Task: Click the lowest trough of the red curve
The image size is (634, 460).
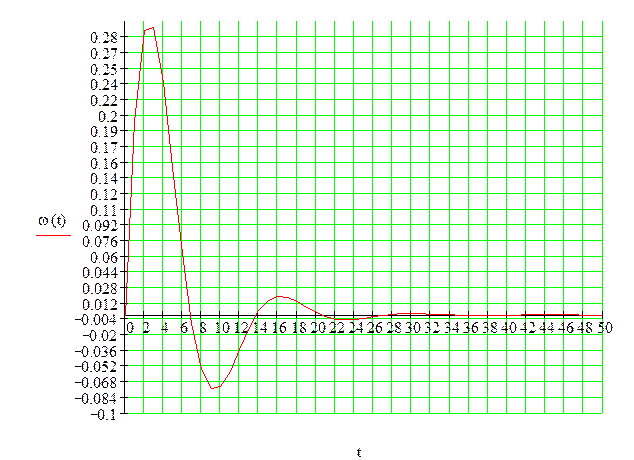Action: coord(214,388)
